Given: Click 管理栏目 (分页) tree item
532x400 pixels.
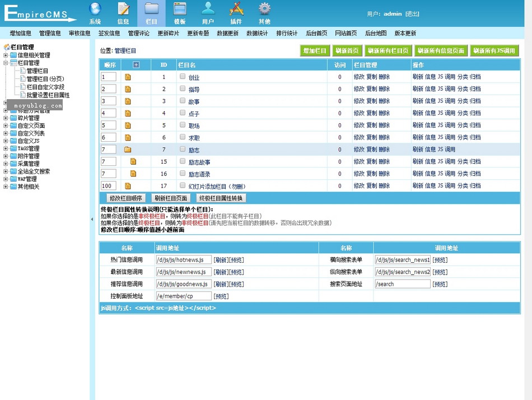Looking at the screenshot, I should [x=45, y=79].
